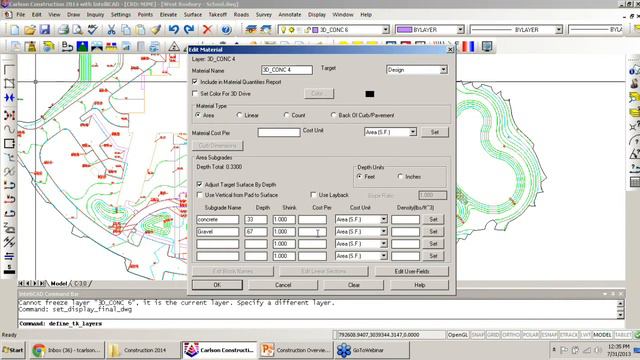This screenshot has width=640, height=360.
Task: Click Set button in concrete subgrade row
Action: [433, 220]
